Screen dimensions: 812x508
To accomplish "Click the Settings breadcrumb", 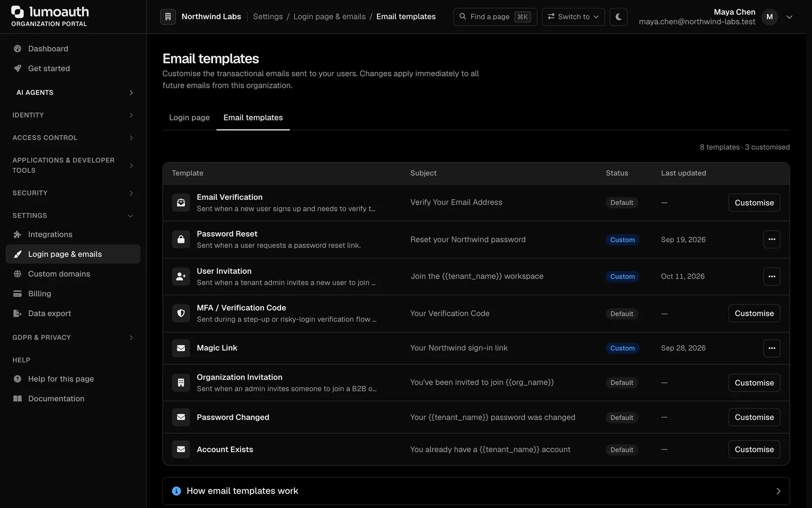I will tap(268, 17).
